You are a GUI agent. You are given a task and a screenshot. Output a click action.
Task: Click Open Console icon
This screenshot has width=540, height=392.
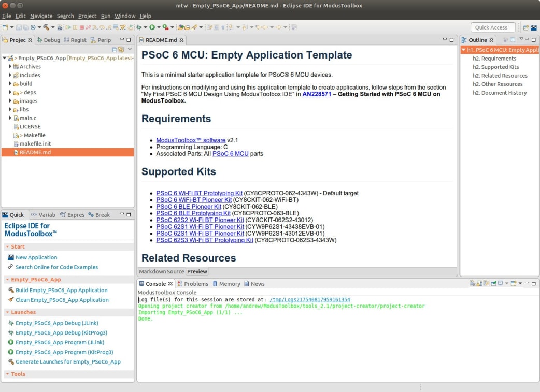point(514,284)
